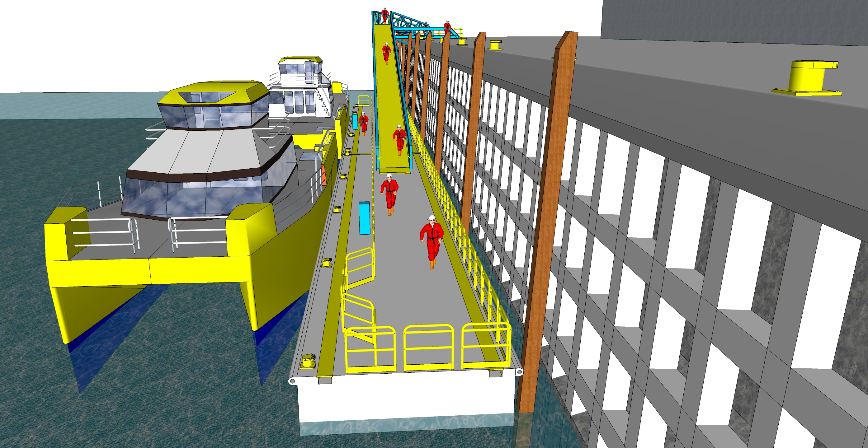868x448 pixels.
Task: Select the yellow bollard at the pontoon's near corner
Action: pos(308,361)
